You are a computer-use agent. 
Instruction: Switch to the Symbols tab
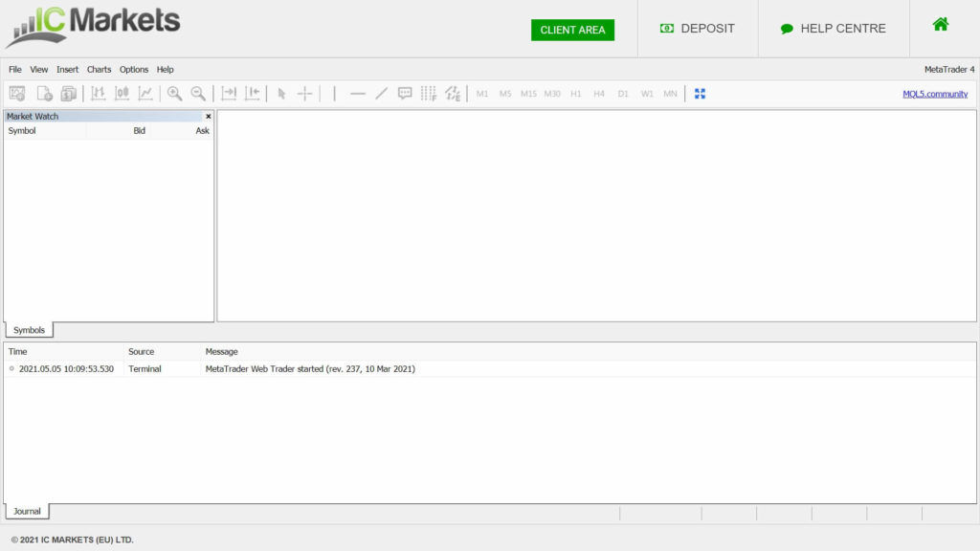[x=29, y=330]
